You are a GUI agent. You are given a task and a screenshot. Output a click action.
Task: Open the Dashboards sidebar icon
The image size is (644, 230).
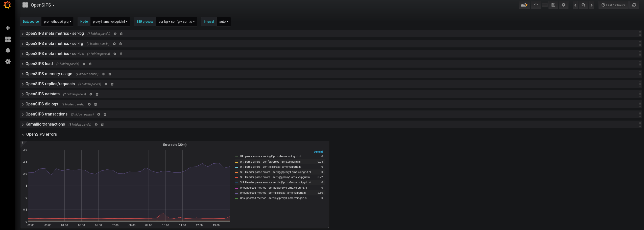click(8, 39)
